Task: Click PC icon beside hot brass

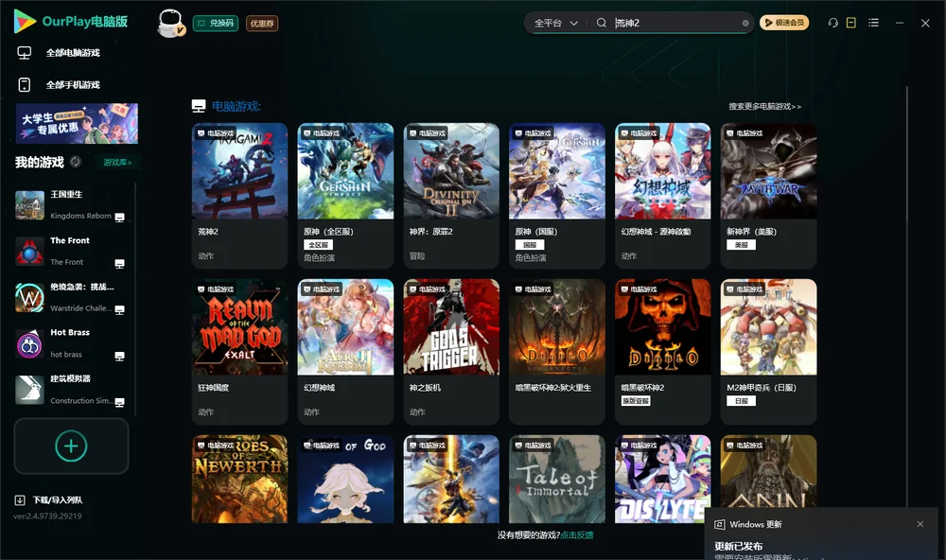Action: pos(120,356)
